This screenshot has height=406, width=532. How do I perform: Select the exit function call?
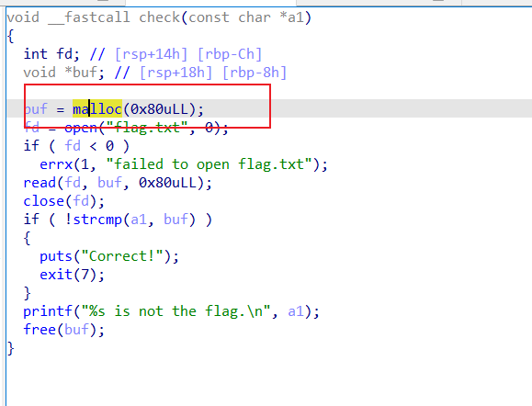tap(56, 275)
